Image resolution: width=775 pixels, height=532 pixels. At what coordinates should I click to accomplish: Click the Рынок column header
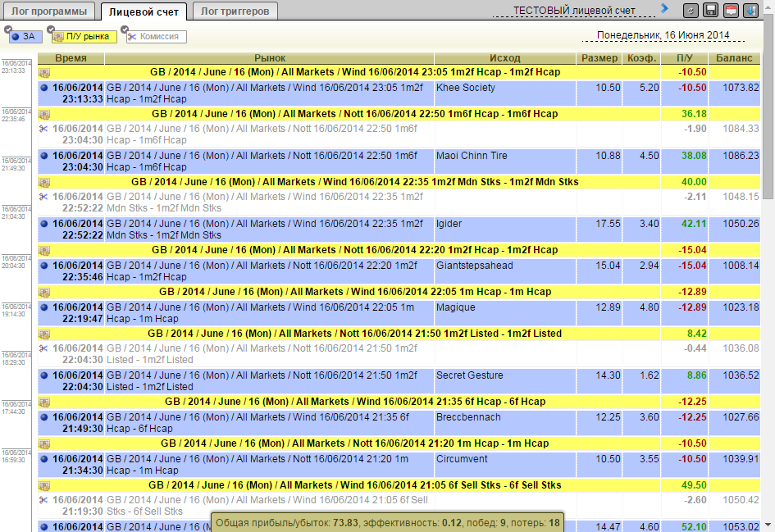(x=269, y=58)
